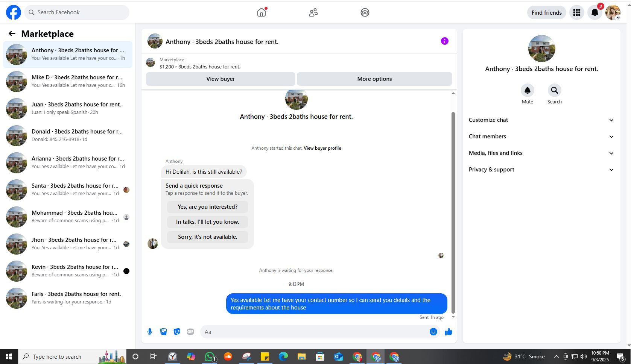Open Kevin's conversation in the list
This screenshot has width=631, height=364.
point(68,271)
